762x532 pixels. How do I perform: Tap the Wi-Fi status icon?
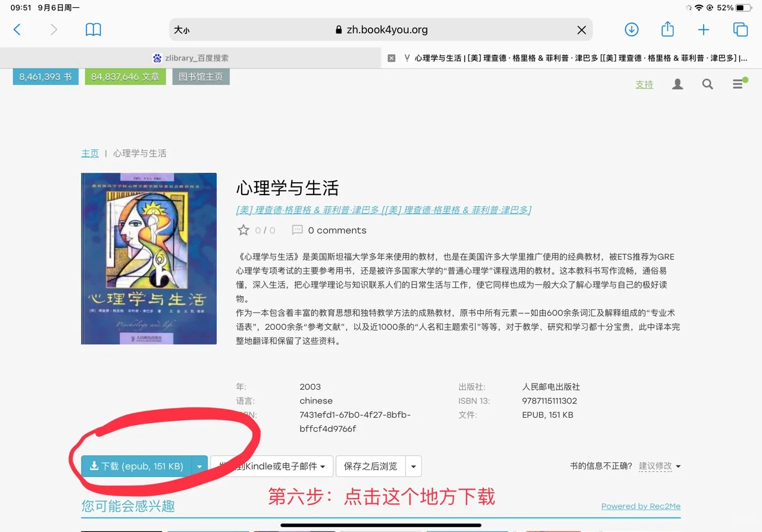coord(699,8)
